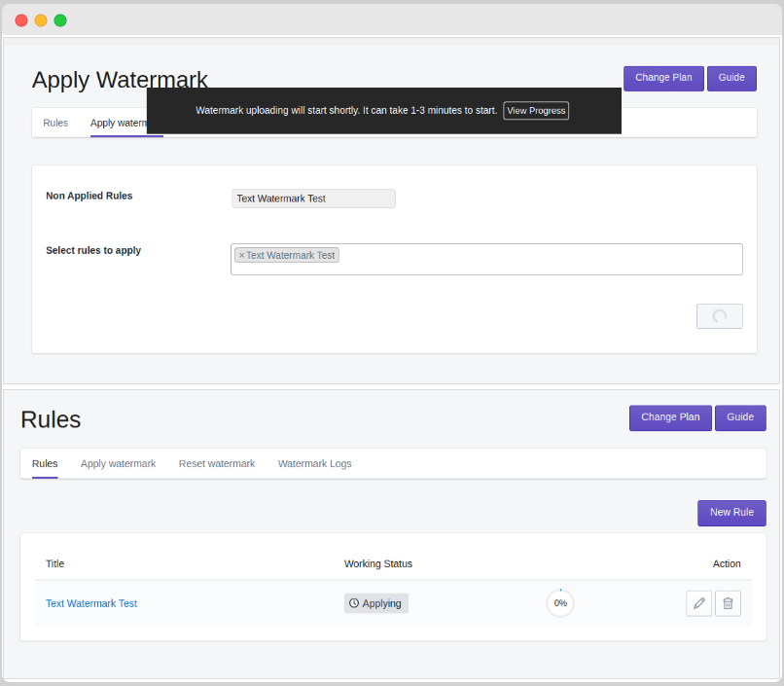Open the Select rules to apply multi-select box
784x686 pixels.
535,260
